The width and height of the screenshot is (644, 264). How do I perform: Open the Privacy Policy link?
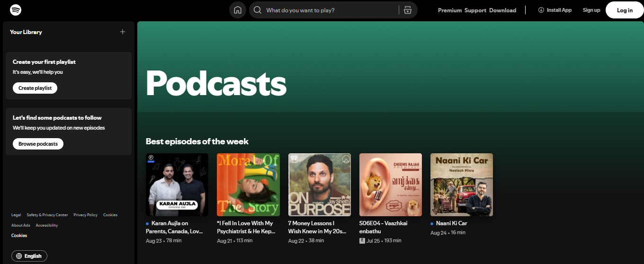tap(85, 215)
